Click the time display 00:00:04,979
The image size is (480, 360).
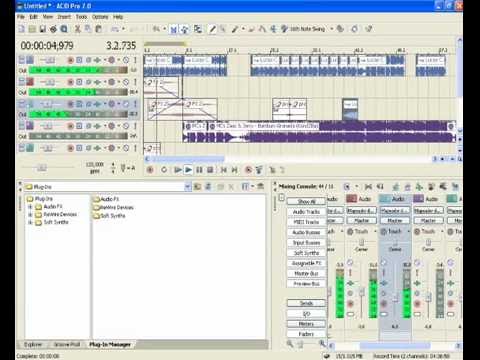point(47,45)
